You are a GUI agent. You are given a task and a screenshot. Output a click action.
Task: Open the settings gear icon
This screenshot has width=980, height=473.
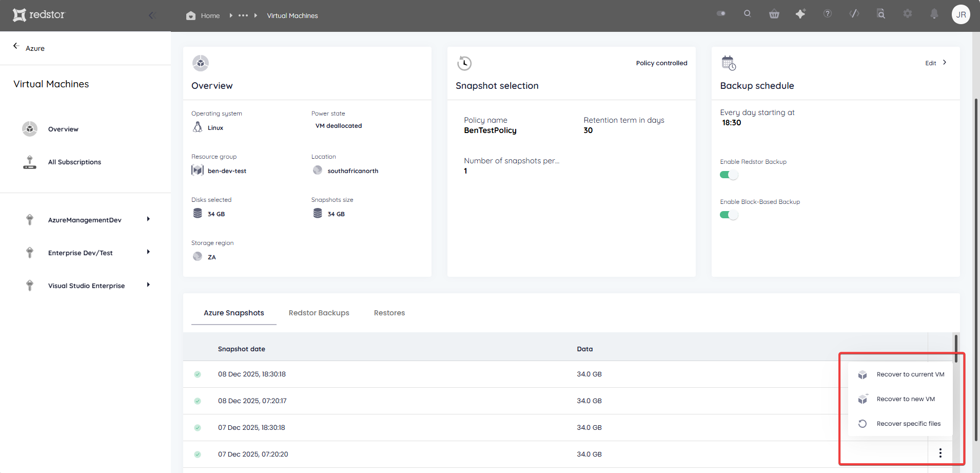[x=908, y=14]
